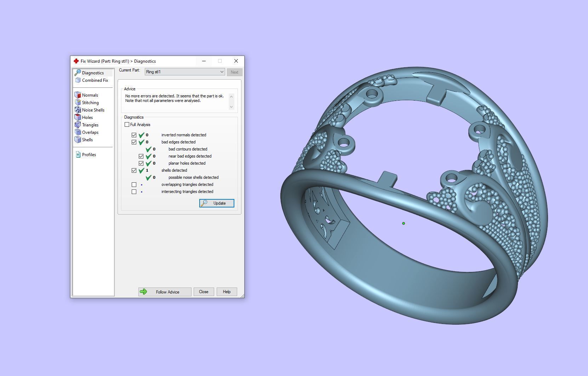
Task: Click the Profiles document icon
Action: click(x=78, y=155)
